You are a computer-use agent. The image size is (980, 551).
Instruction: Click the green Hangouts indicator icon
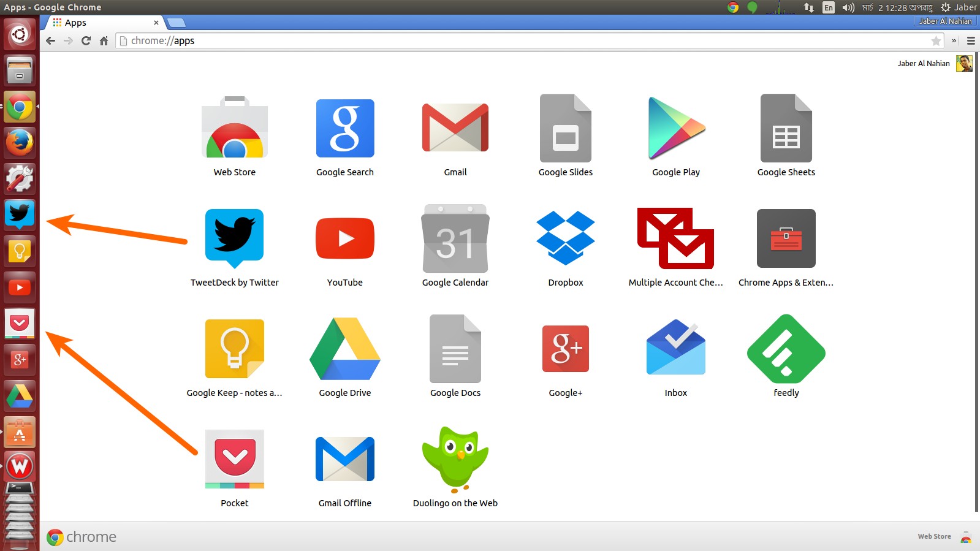(x=752, y=7)
